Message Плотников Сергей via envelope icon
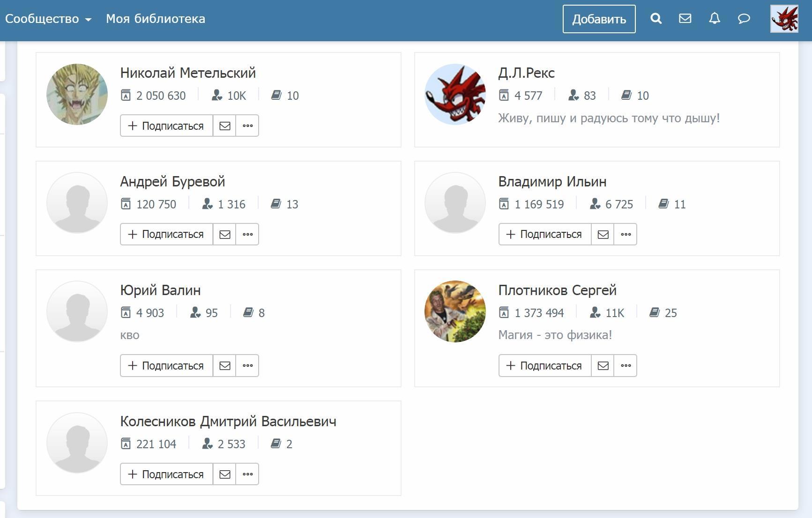This screenshot has height=518, width=812. coord(603,365)
